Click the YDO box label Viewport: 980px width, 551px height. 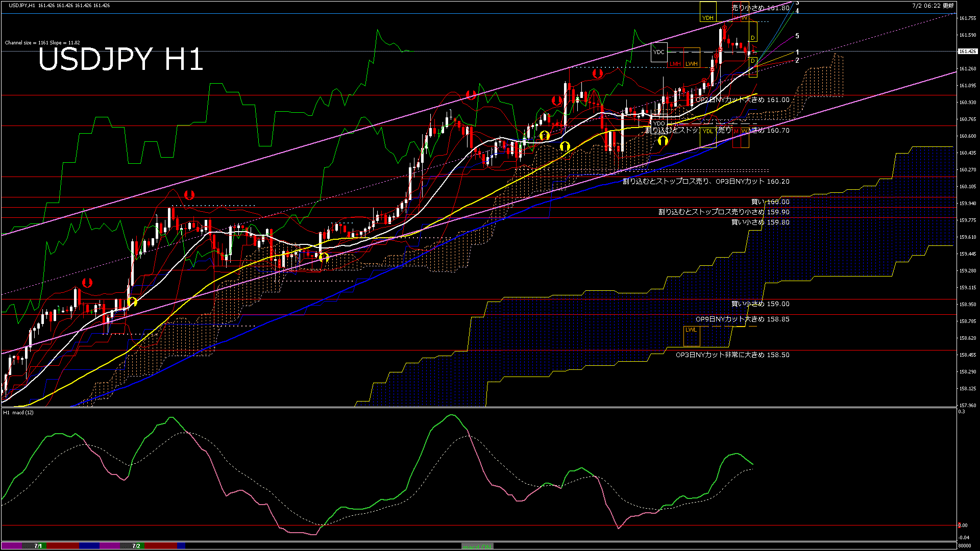coord(659,123)
